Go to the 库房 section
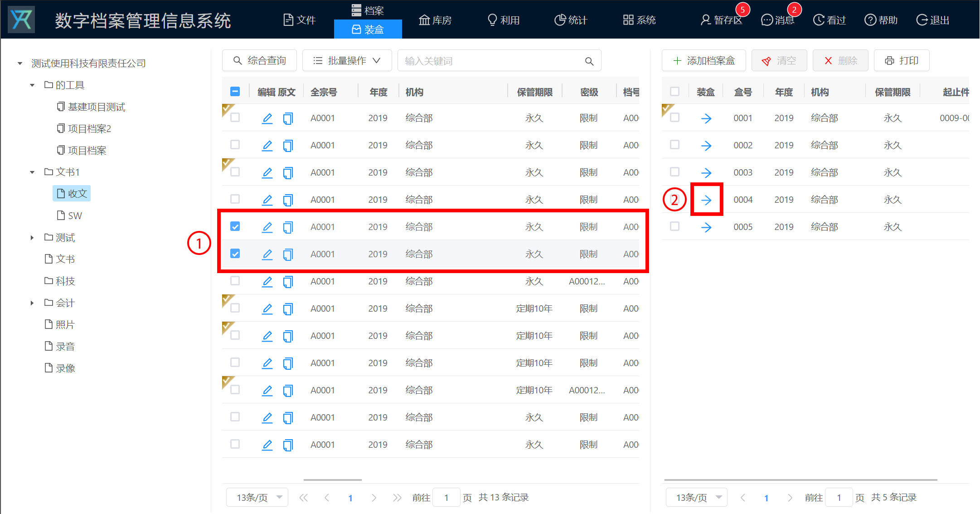980x514 pixels. coord(435,20)
